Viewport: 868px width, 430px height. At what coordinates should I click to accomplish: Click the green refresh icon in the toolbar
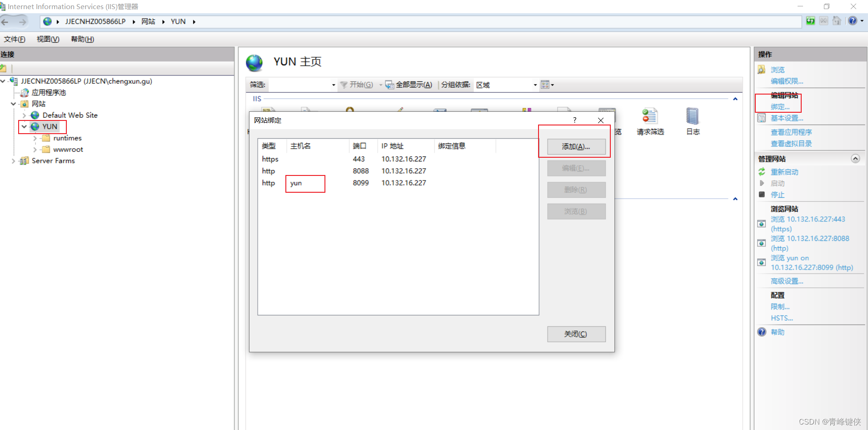pos(811,21)
